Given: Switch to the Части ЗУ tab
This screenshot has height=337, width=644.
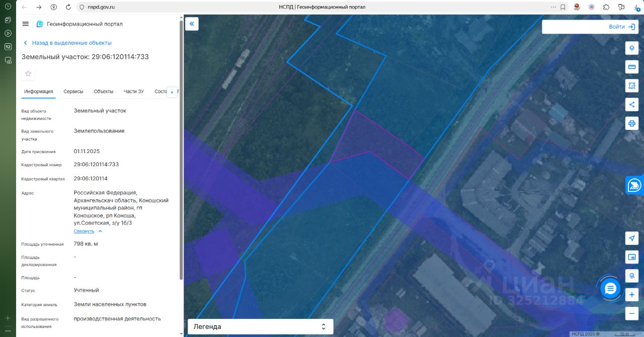Looking at the screenshot, I should pyautogui.click(x=134, y=92).
